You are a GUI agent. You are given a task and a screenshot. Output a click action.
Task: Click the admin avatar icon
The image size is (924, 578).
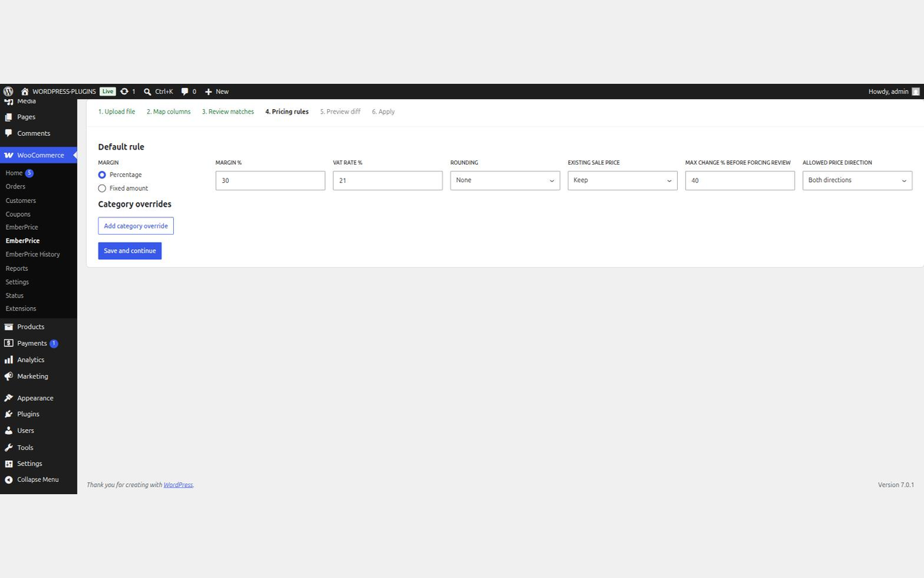[916, 92]
